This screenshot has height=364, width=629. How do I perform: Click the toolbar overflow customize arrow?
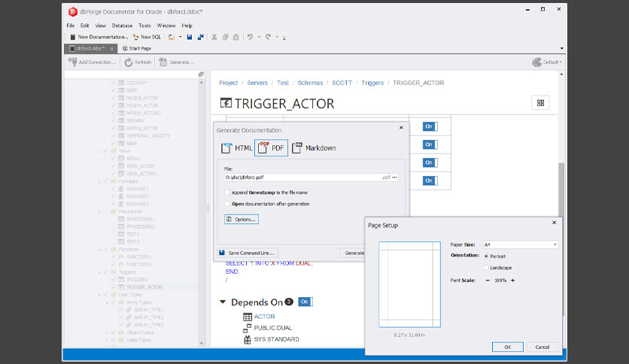click(284, 38)
